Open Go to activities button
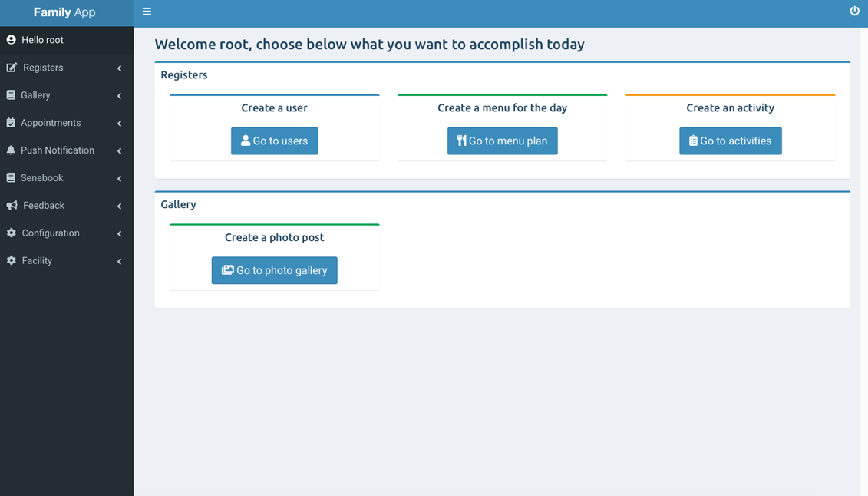 pos(730,141)
